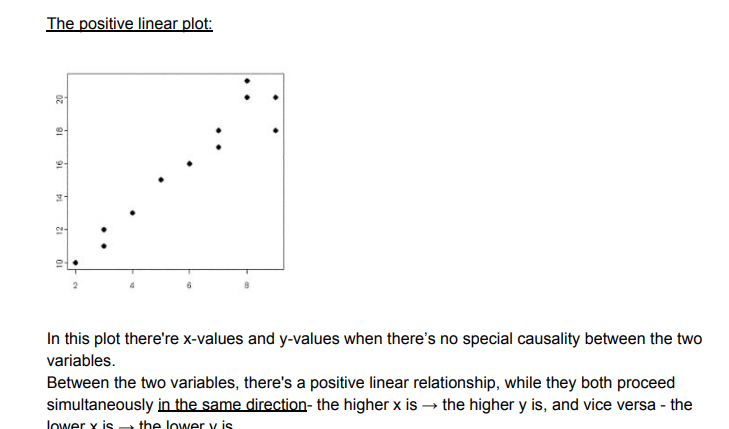729x429 pixels.
Task: Click the lowest data point in the rightmost column
Action: pos(275,130)
